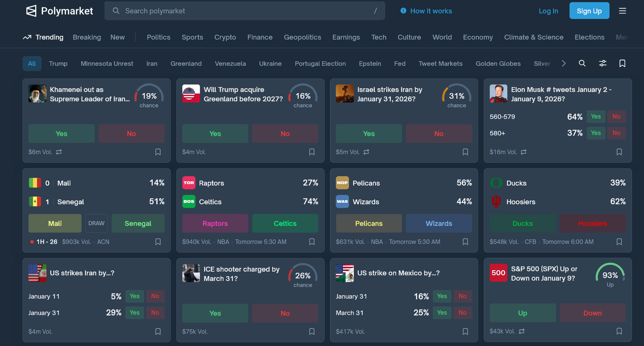644x346 pixels.
Task: Bookmark the Ducks vs Hoosiers market
Action: pyautogui.click(x=619, y=242)
